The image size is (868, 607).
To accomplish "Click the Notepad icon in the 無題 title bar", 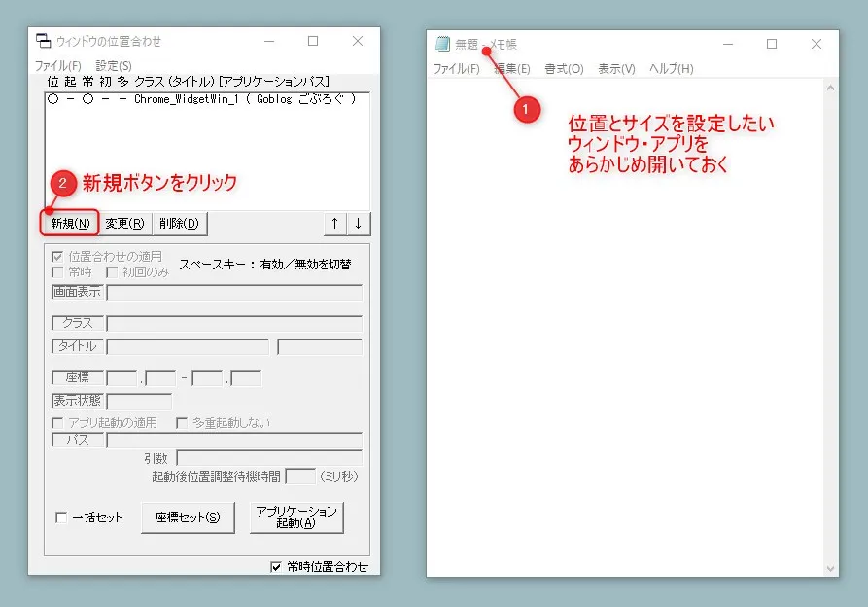I will 440,43.
